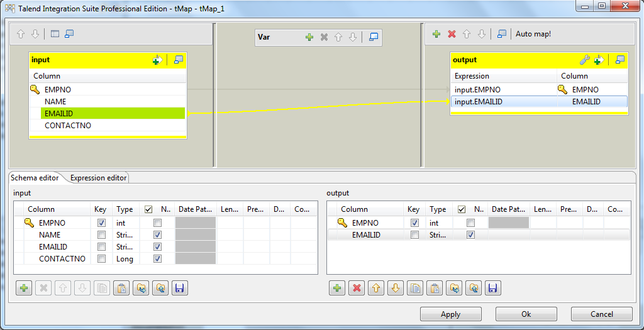Image resolution: width=644 pixels, height=330 pixels.
Task: Switch to Schema editor tab
Action: [x=35, y=178]
